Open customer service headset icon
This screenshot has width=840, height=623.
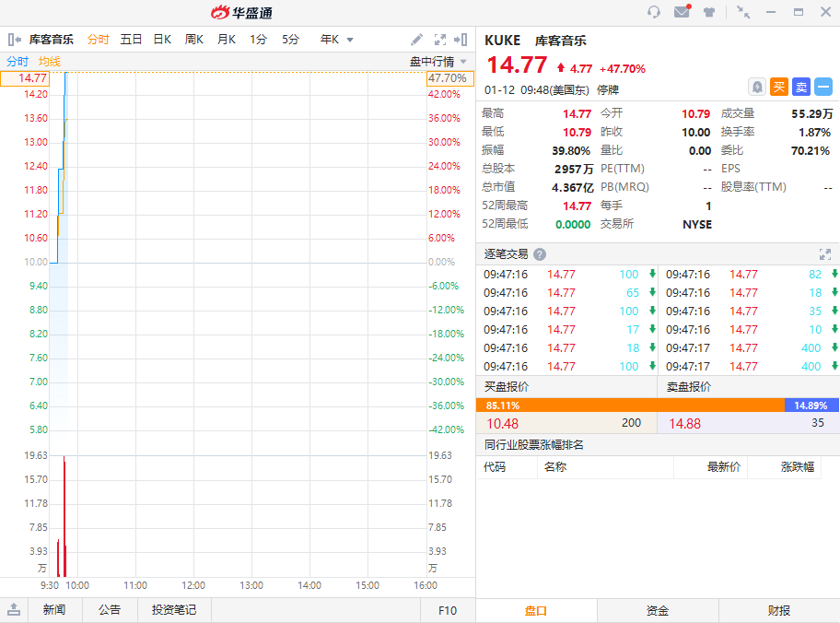654,12
